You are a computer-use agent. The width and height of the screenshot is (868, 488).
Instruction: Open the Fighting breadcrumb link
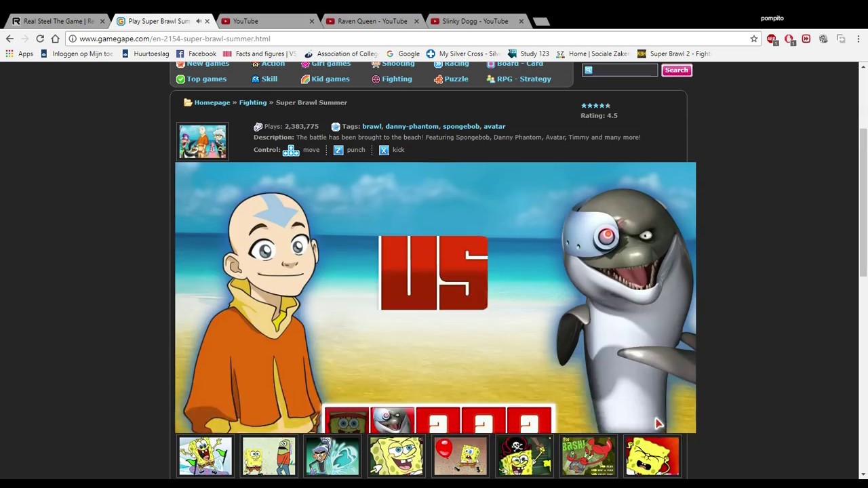tap(253, 102)
